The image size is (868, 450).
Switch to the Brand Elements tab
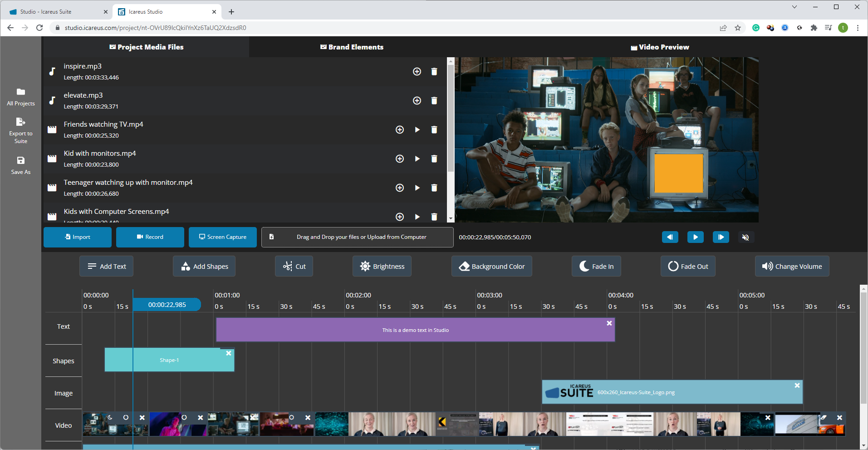coord(352,47)
